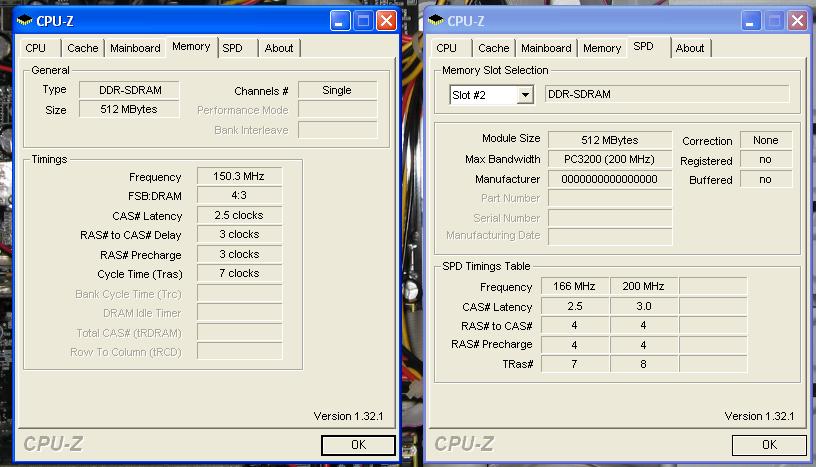Click the RAS# Precharge 3 clocks value
The height and width of the screenshot is (467, 816).
pos(239,254)
